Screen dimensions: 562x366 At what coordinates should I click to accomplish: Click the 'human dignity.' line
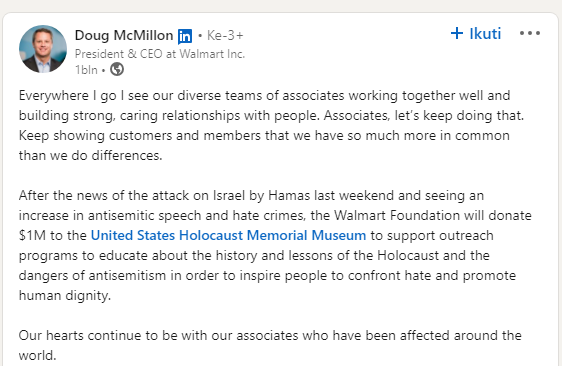(x=65, y=295)
